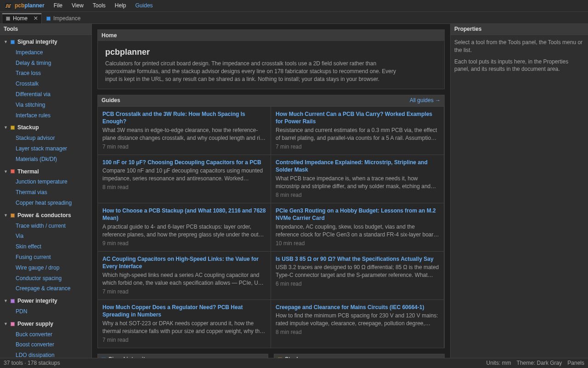
Task: Open the Stackup advisor tool
Action: click(x=35, y=138)
